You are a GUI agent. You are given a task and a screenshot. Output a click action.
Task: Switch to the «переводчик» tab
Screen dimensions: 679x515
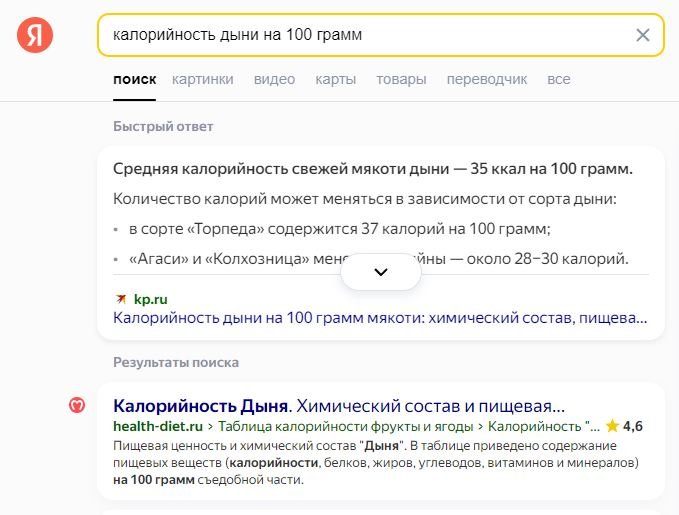coord(486,79)
